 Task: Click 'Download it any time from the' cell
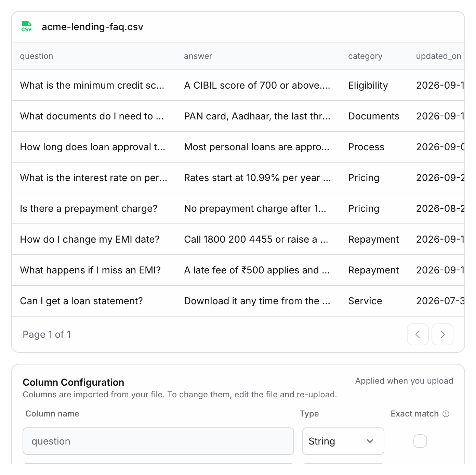(x=257, y=301)
